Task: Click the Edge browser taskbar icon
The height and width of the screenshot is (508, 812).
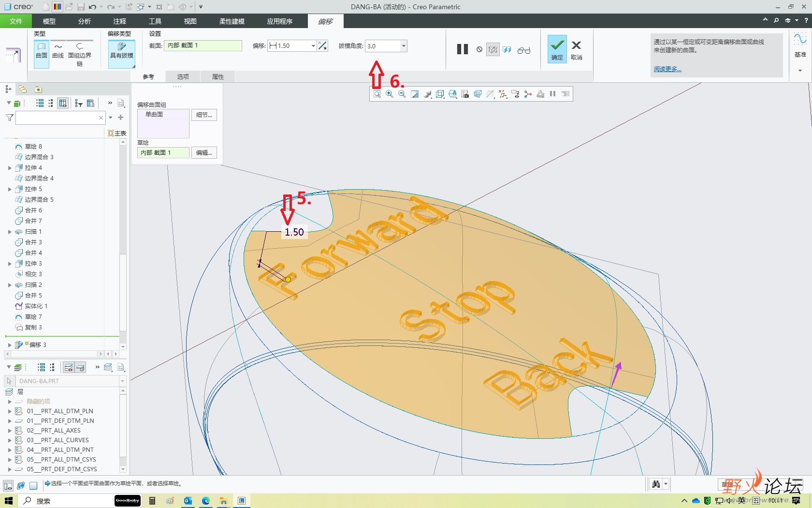Action: point(206,501)
